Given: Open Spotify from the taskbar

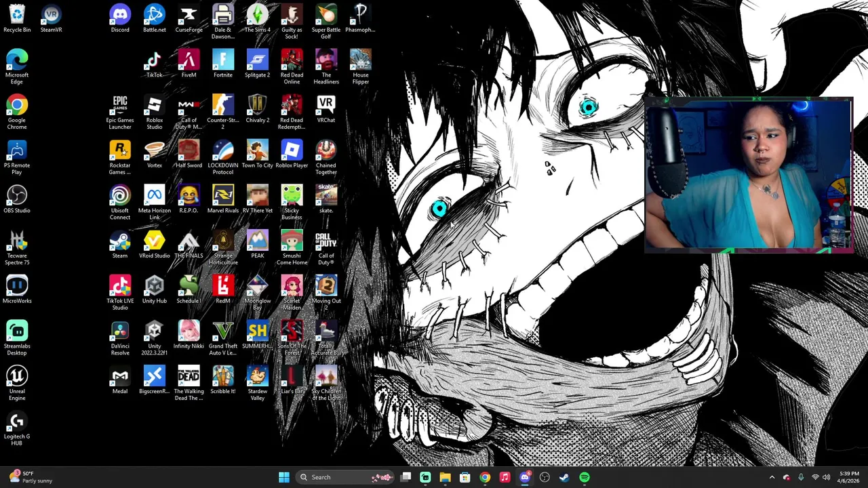Looking at the screenshot, I should (584, 477).
